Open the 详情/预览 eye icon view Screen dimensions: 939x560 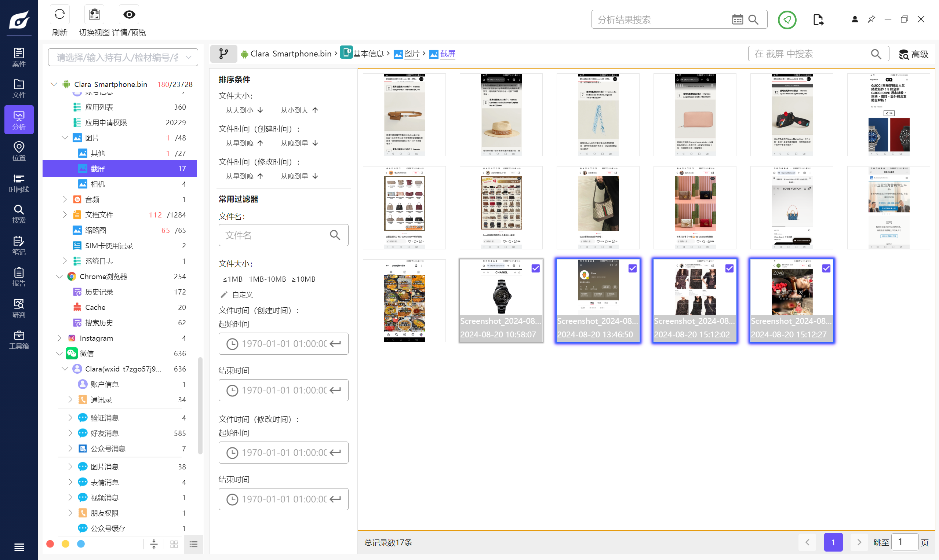click(x=129, y=15)
